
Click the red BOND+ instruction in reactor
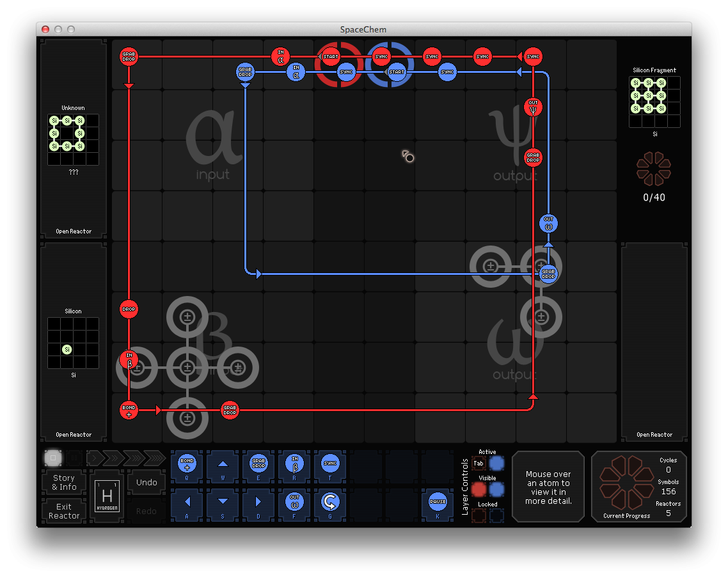(x=129, y=410)
